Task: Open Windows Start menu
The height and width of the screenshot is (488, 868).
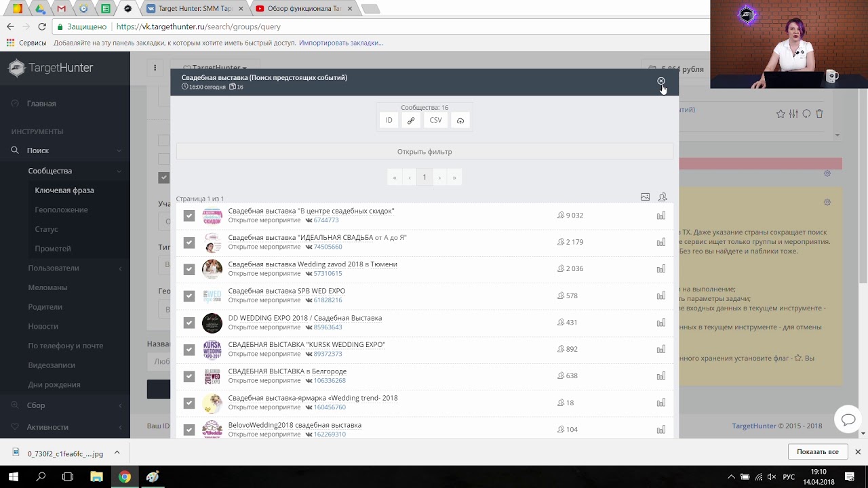Action: pyautogui.click(x=14, y=477)
